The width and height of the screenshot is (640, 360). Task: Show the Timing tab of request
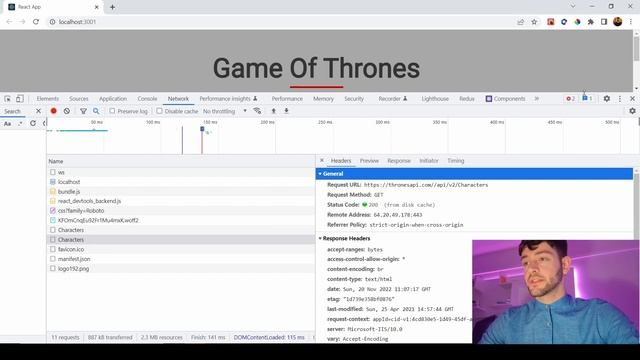tap(456, 161)
